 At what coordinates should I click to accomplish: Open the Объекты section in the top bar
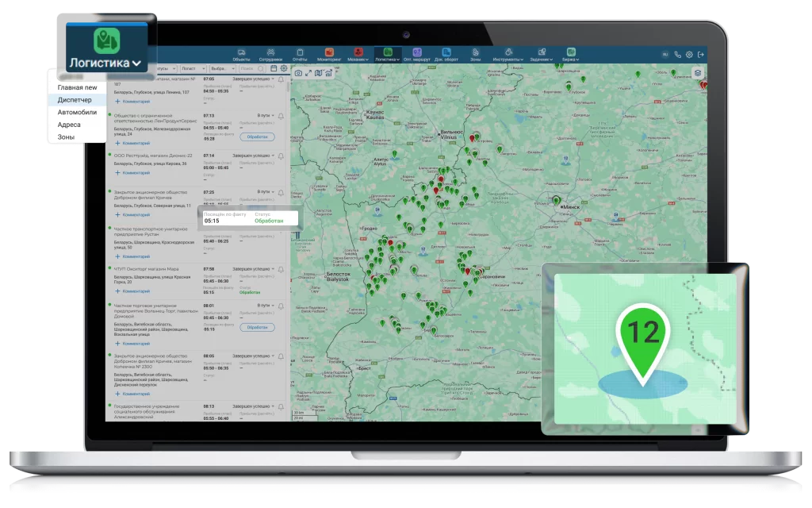[242, 55]
